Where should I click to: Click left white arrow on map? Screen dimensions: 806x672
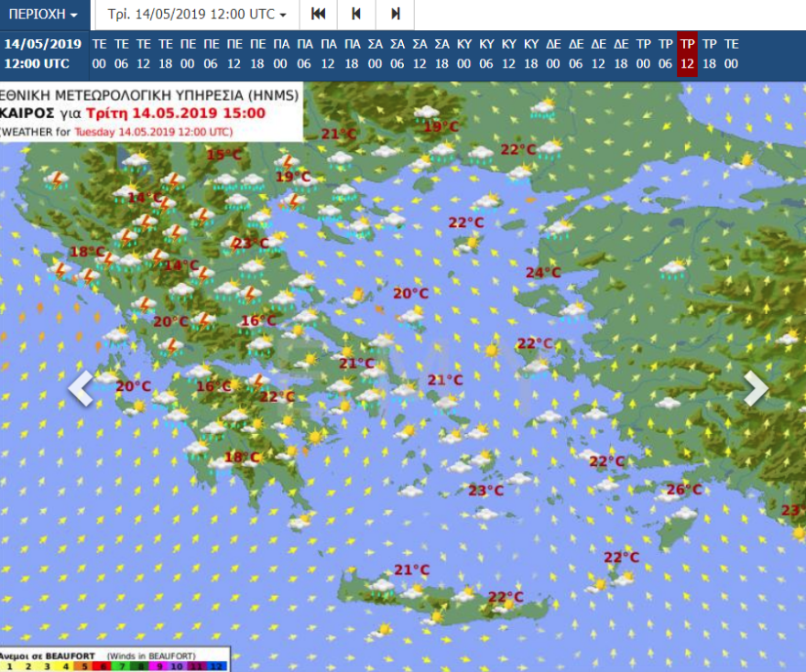[81, 388]
